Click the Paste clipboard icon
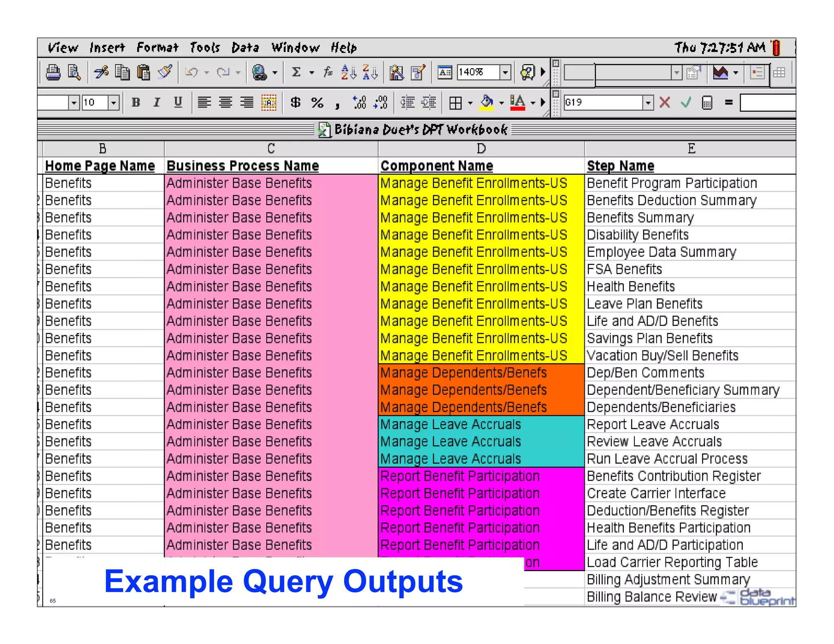 (143, 72)
